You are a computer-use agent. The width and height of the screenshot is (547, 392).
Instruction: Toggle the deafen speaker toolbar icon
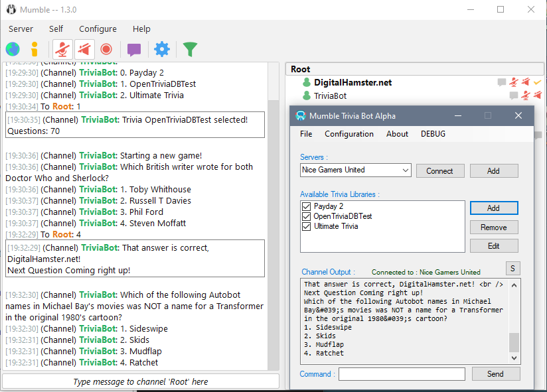click(84, 49)
